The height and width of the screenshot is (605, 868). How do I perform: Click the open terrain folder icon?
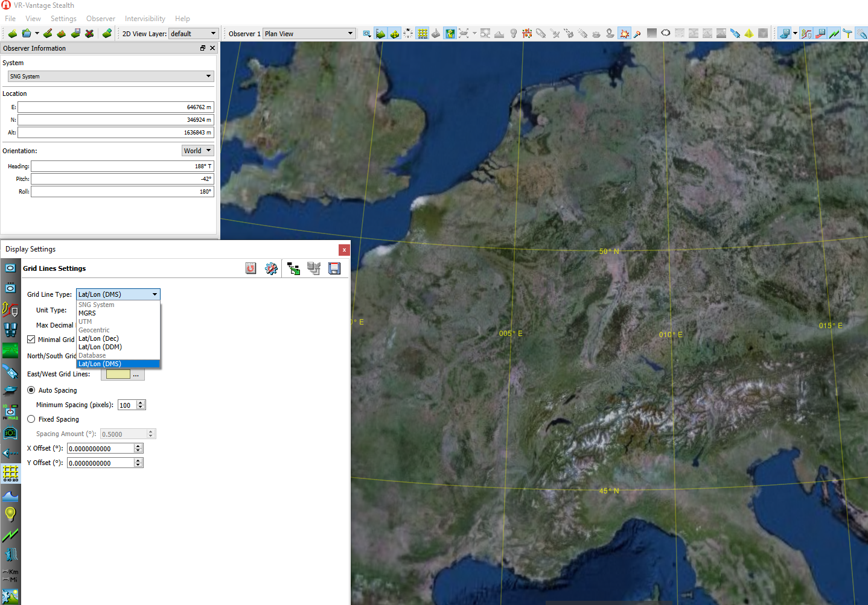coord(27,34)
